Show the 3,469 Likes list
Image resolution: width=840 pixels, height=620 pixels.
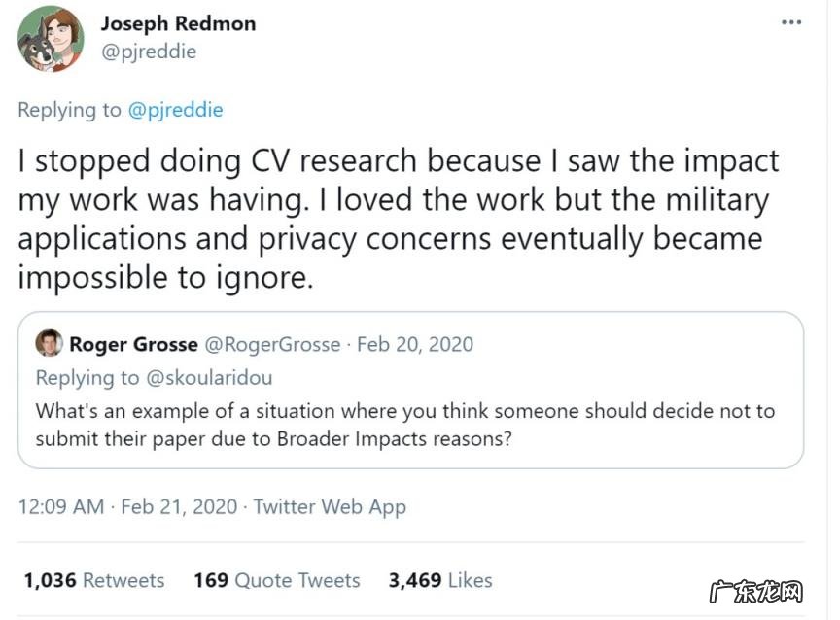[439, 580]
